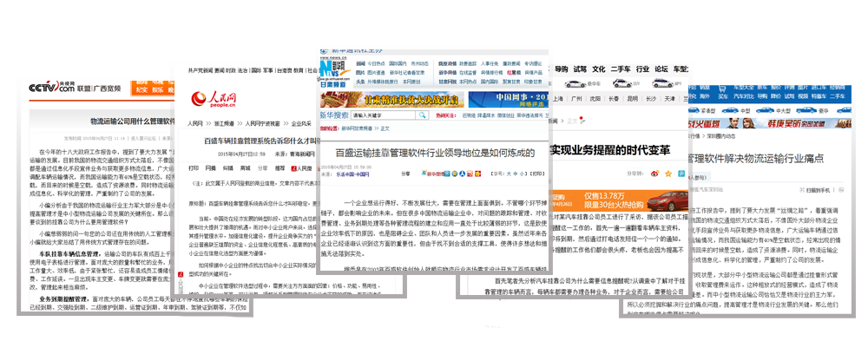Click the 物流运输公司用什么管理软件 headline
Viewport: 868px width, 354px height.
(x=134, y=121)
